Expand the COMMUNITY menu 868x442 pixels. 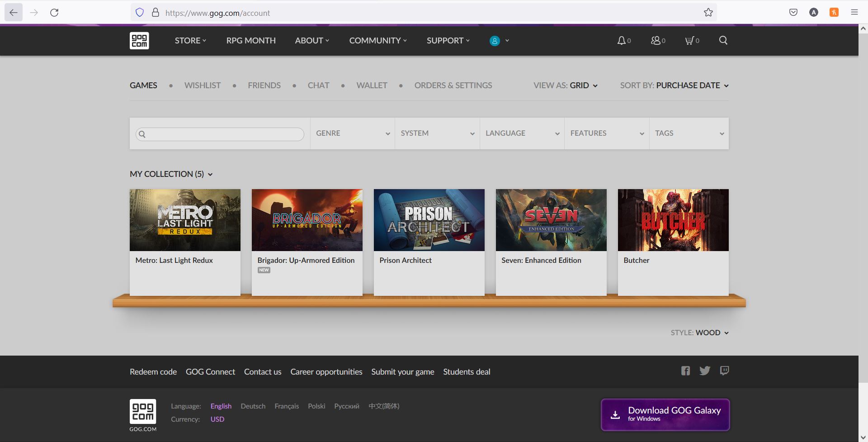click(378, 41)
